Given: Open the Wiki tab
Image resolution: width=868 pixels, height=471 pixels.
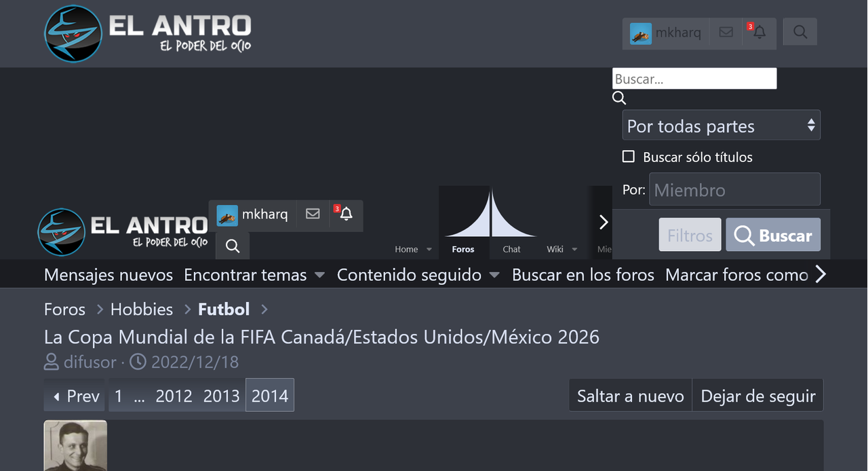Looking at the screenshot, I should [555, 249].
